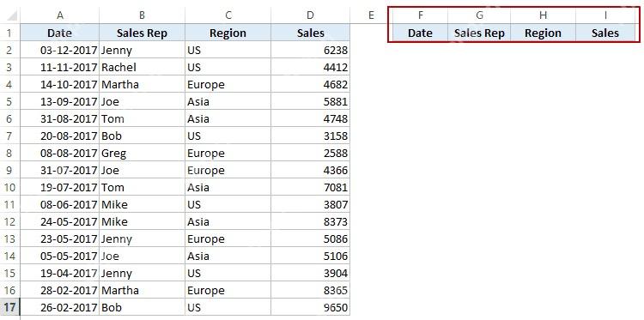Image resolution: width=644 pixels, height=320 pixels.
Task: Select date cell 08-06-2017
Action: (60, 204)
